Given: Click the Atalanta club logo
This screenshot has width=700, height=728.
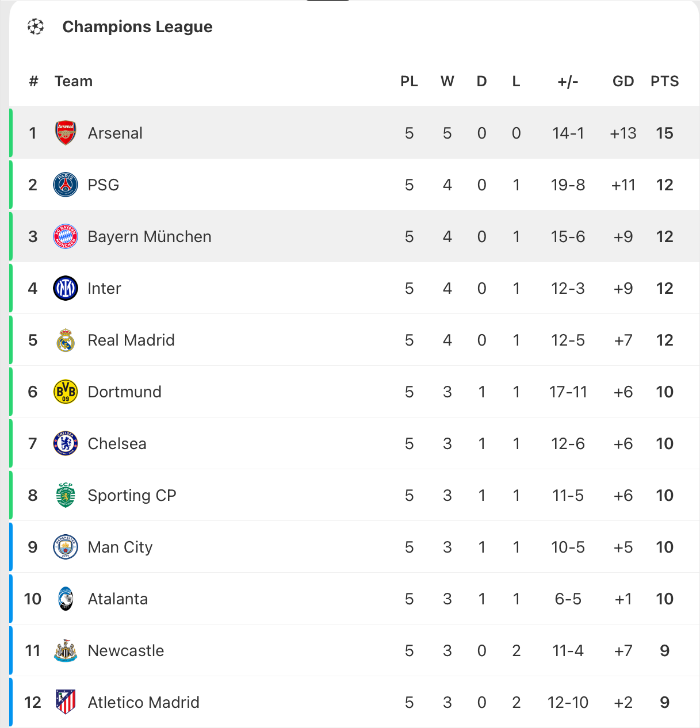Looking at the screenshot, I should tap(66, 599).
